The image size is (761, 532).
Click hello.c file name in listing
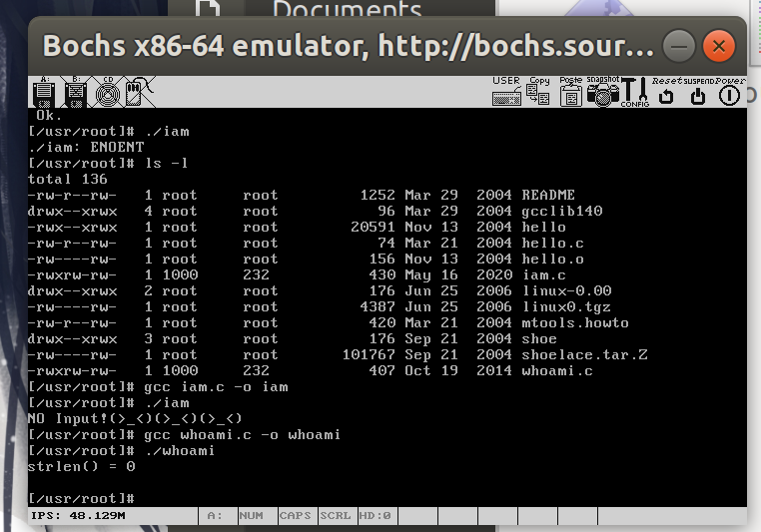coord(553,243)
